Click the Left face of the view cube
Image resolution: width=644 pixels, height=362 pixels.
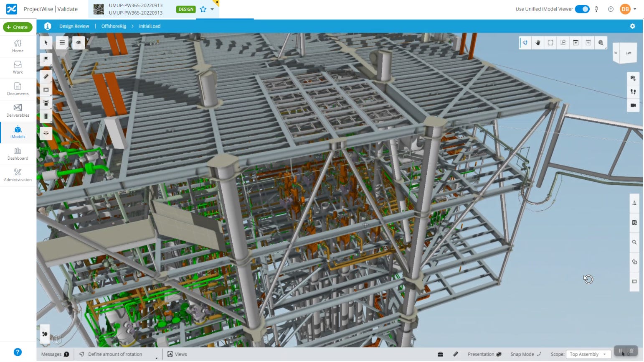(x=629, y=54)
